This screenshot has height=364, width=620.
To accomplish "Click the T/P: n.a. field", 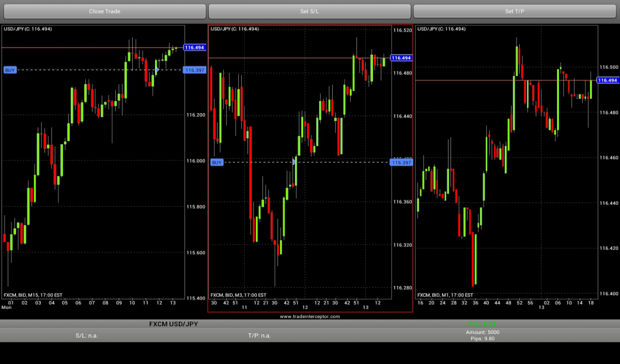I will 260,336.
